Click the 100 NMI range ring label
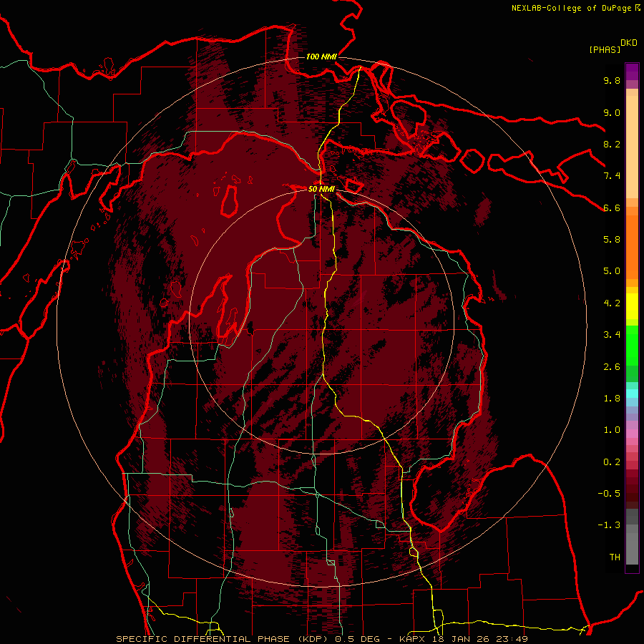 [x=321, y=57]
